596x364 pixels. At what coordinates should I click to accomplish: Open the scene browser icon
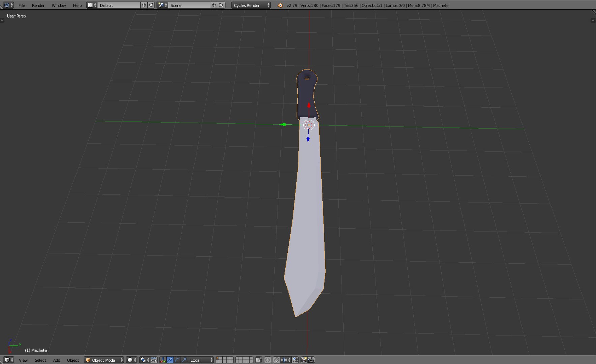[x=162, y=5]
